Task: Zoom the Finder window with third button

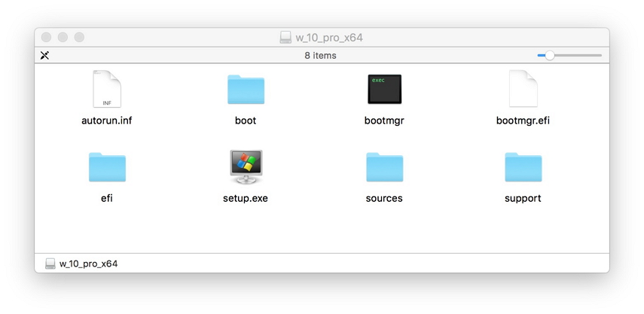Action: click(x=79, y=38)
